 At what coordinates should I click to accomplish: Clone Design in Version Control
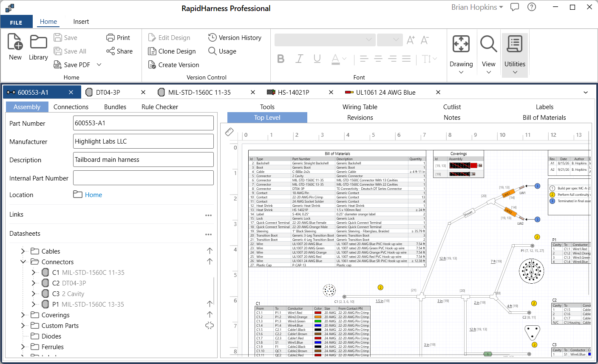172,51
